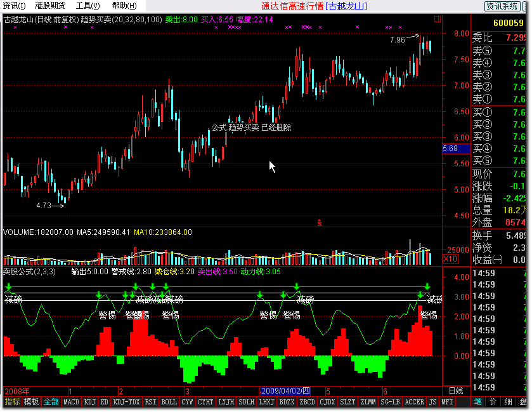The width and height of the screenshot is (532, 412).
Task: Click the 现价 row label
Action: click(x=482, y=174)
